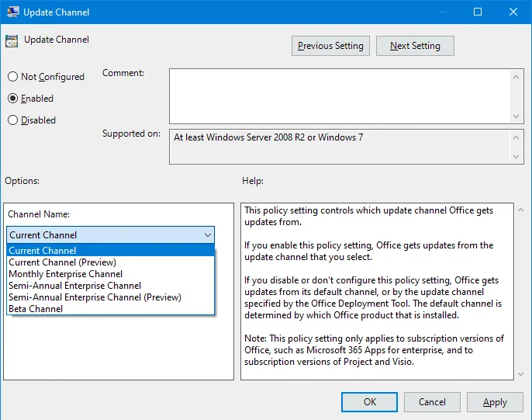
Task: Click inside the Comment text box
Action: point(339,95)
